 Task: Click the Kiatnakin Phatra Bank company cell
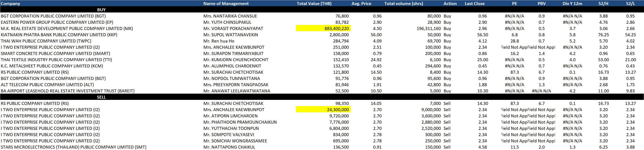(59, 35)
